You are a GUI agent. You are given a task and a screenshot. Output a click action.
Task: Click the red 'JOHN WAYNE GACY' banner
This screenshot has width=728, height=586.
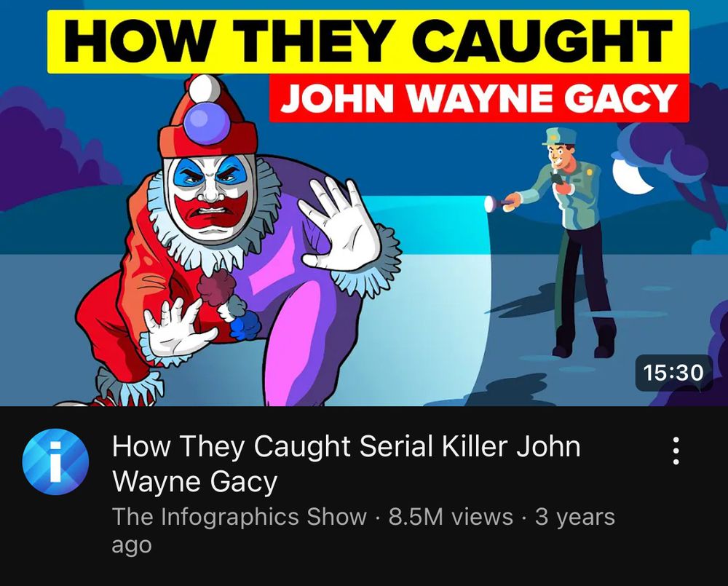point(479,98)
